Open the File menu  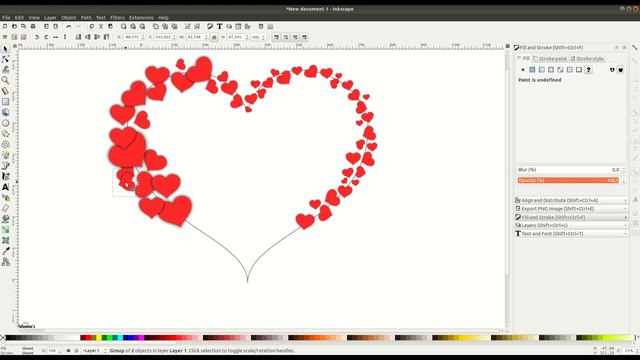pyautogui.click(x=6, y=18)
